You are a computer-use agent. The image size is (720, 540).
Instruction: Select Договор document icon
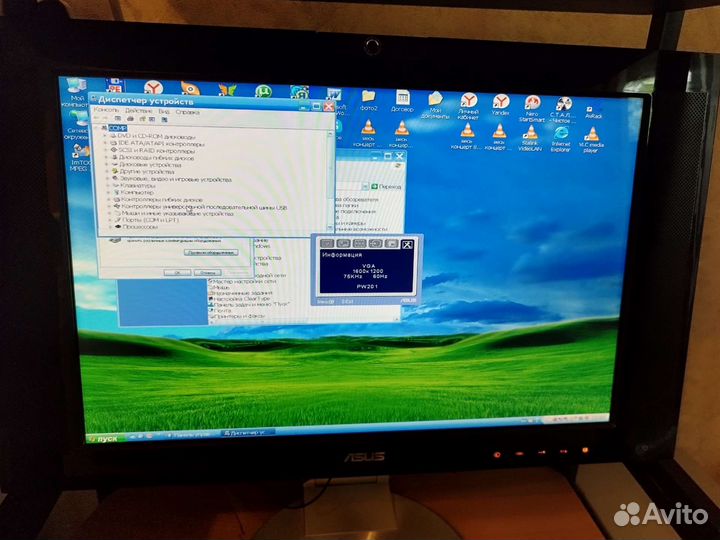pos(402,101)
